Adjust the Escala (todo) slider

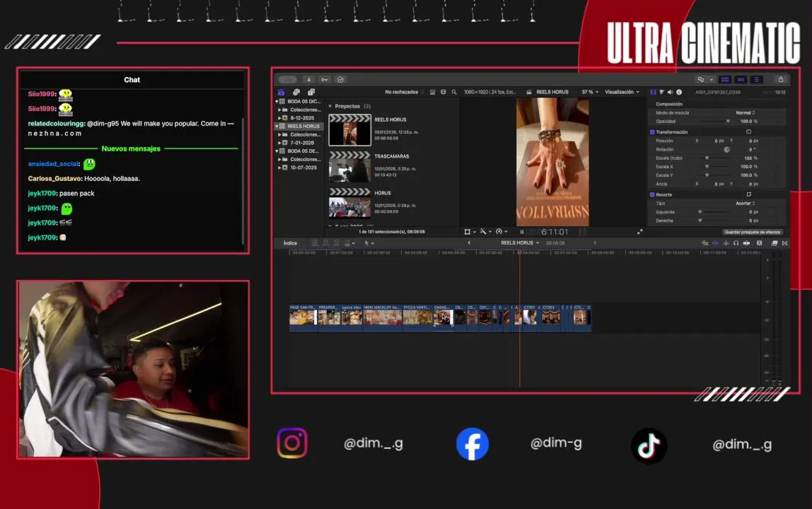[714, 158]
